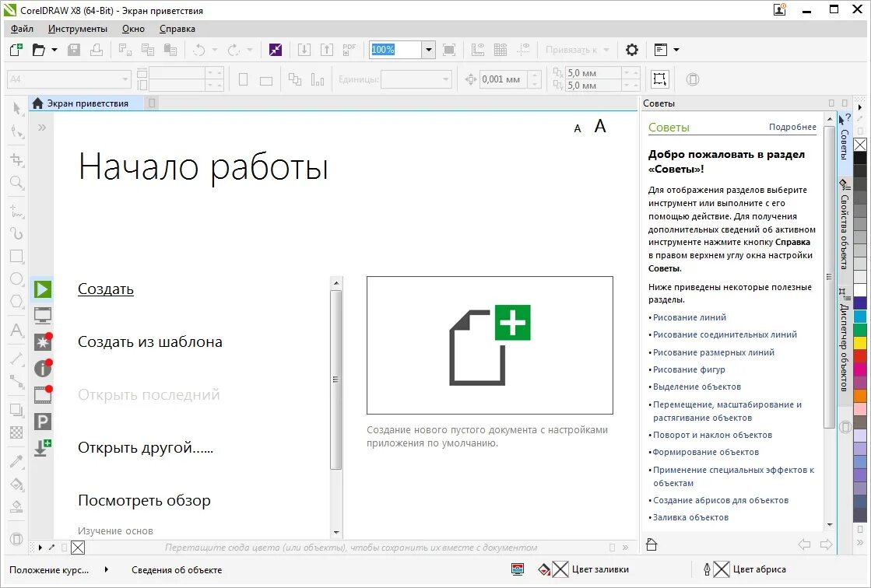
Task: Click the nudge distance 0,001 мм field
Action: [503, 79]
